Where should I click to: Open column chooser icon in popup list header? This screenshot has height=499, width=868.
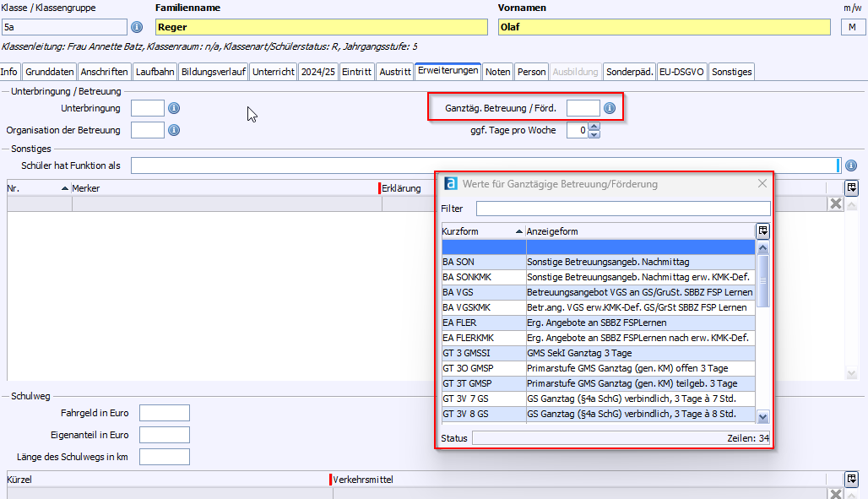763,231
